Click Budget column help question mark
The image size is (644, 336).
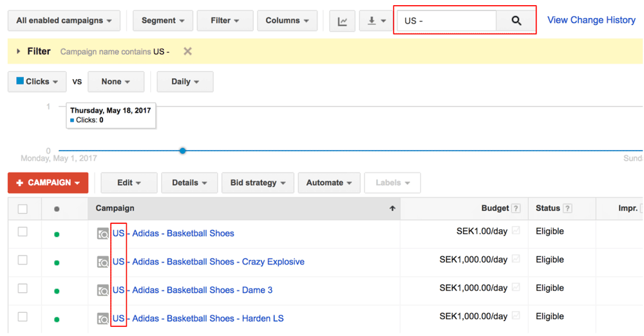click(x=516, y=209)
